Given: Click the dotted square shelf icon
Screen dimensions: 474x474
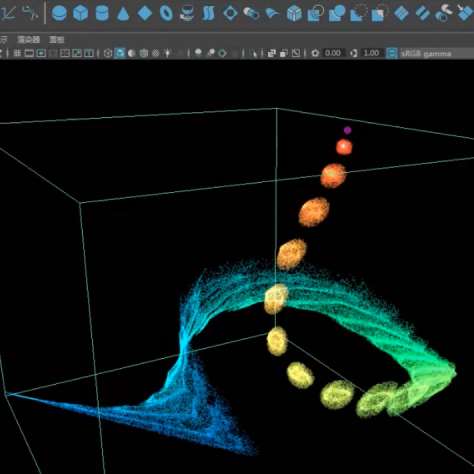Looking at the screenshot, I should point(379,13).
